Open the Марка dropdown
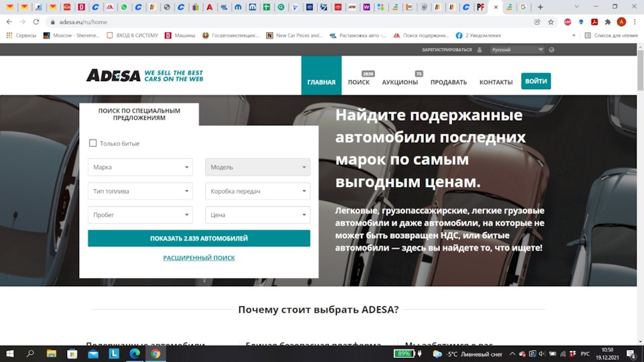644x362 pixels. click(x=140, y=167)
